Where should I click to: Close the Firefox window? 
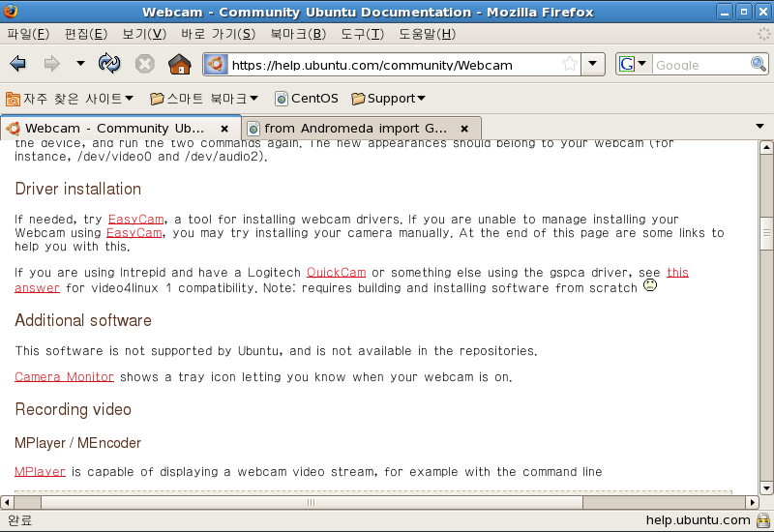click(x=762, y=12)
